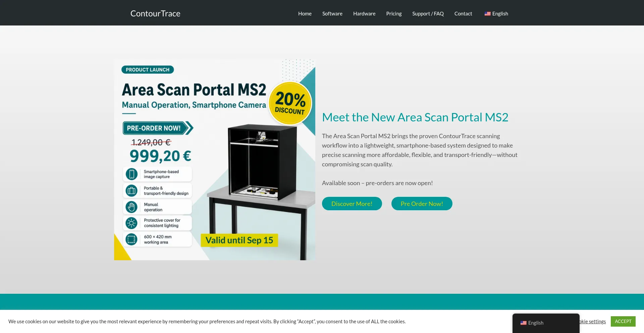The image size is (644, 333).
Task: Click the 600 × 420 mm working area icon
Action: (x=131, y=239)
